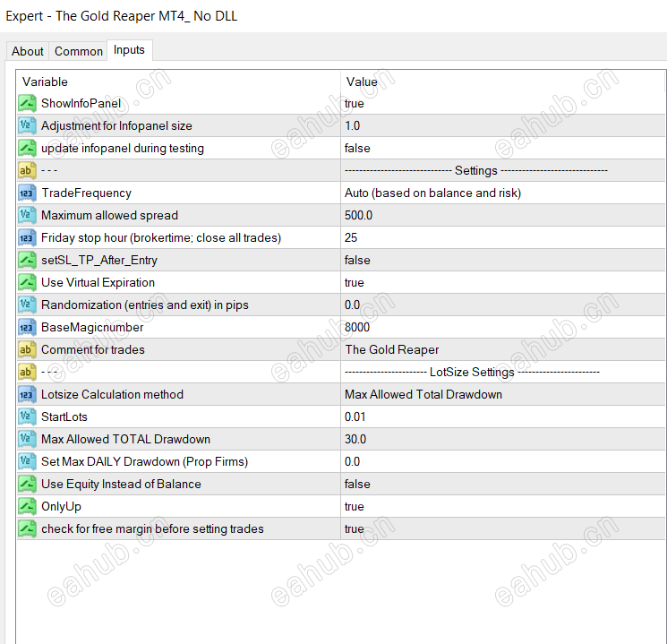Click the icon beside Maximum allowed spread
The height and width of the screenshot is (644, 667).
click(27, 215)
